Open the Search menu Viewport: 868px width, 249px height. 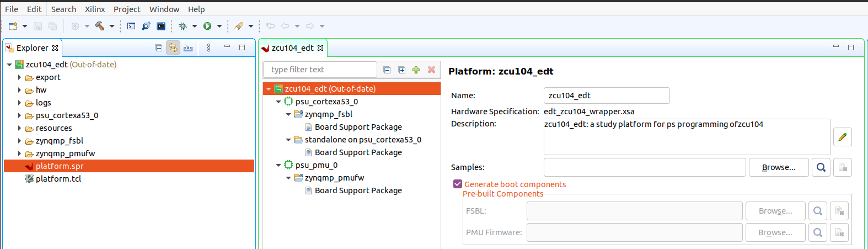[63, 9]
